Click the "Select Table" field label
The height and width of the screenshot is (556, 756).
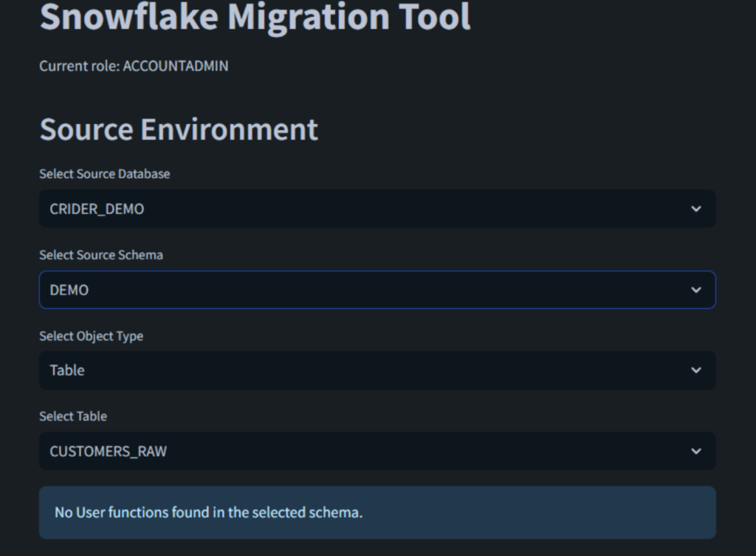click(x=73, y=416)
